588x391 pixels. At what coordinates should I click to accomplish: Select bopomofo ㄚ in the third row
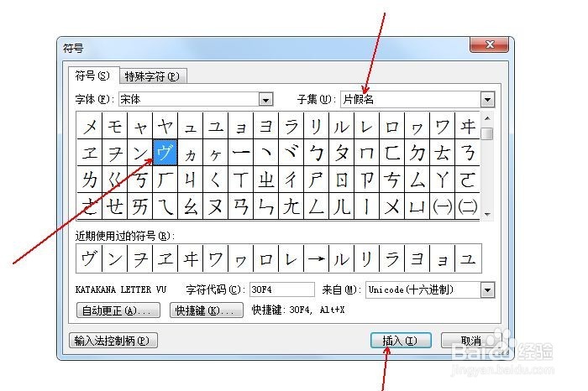(x=442, y=179)
